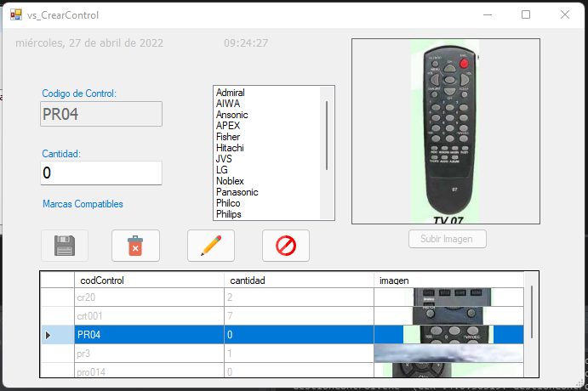The height and width of the screenshot is (391, 588).
Task: Click cantidad value 0 in PR04 row
Action: click(x=299, y=335)
